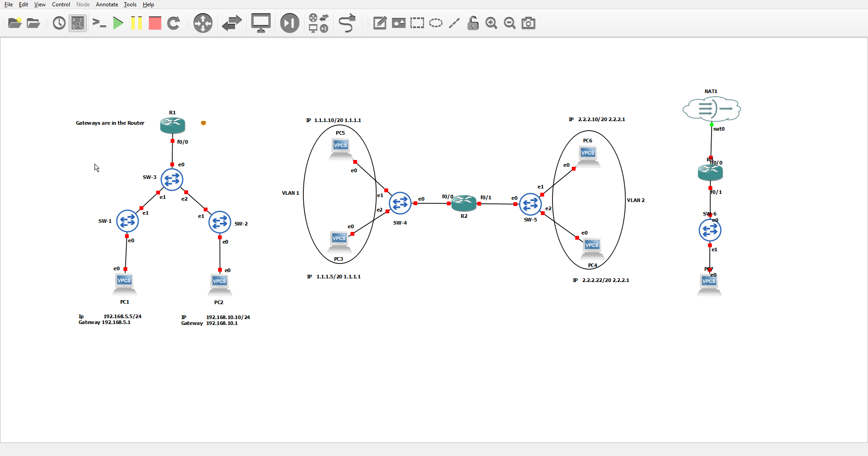Zoom in using the magnifier plus icon
Viewport: 868px width, 456px height.
pyautogui.click(x=491, y=23)
